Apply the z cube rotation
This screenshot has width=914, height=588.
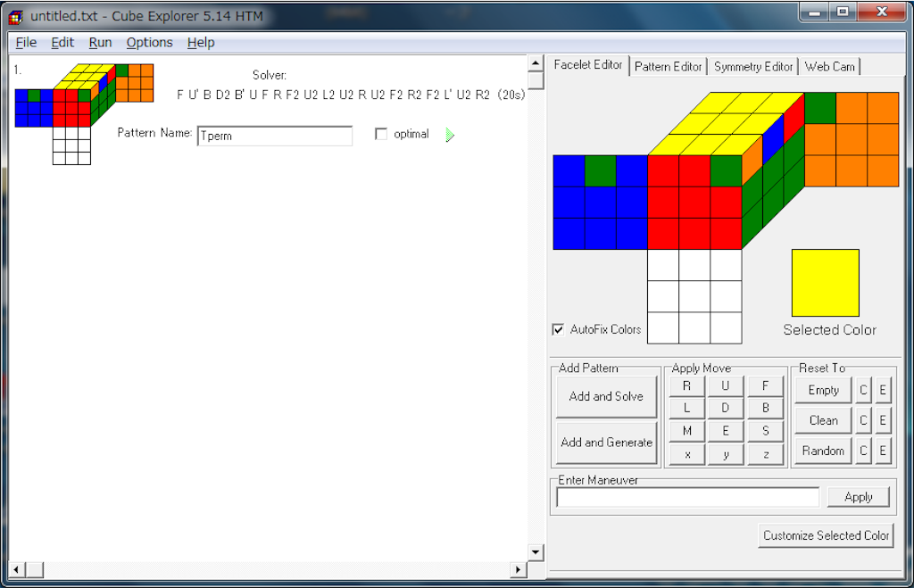tap(765, 454)
